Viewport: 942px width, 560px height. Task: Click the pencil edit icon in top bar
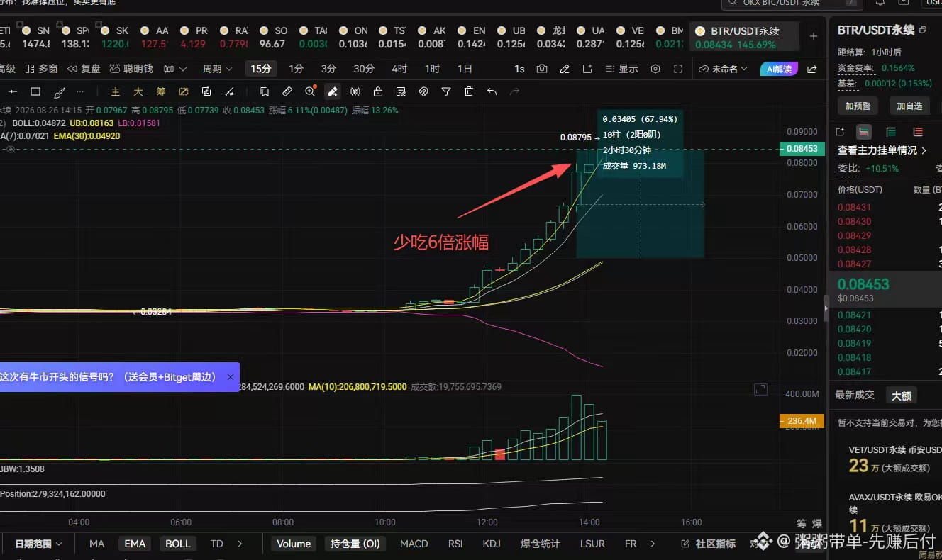pyautogui.click(x=565, y=69)
